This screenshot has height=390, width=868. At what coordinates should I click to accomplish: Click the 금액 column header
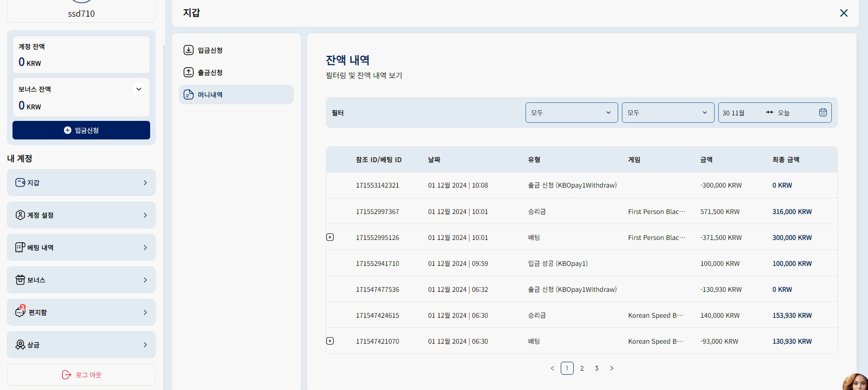click(x=706, y=159)
